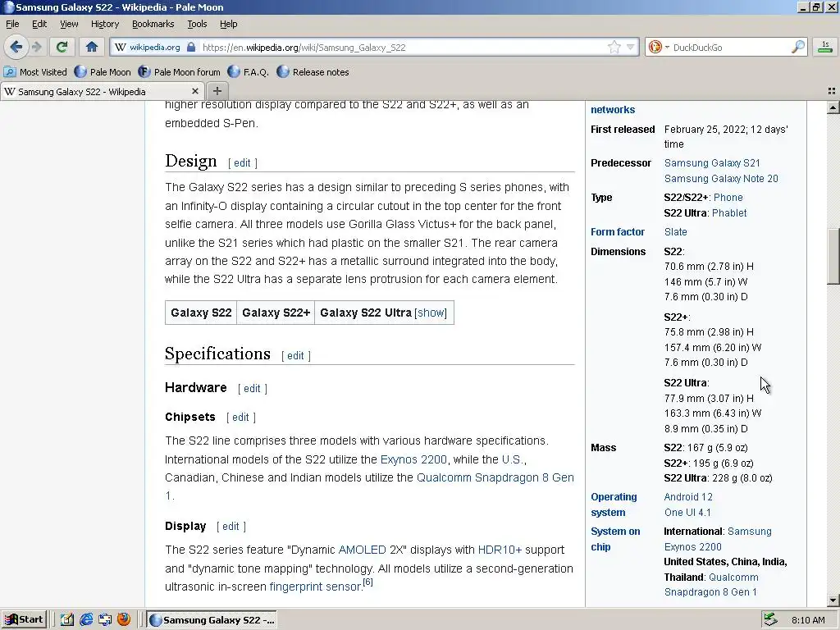Open the fingerprint sensor link
This screenshot has width=840, height=630.
point(315,587)
